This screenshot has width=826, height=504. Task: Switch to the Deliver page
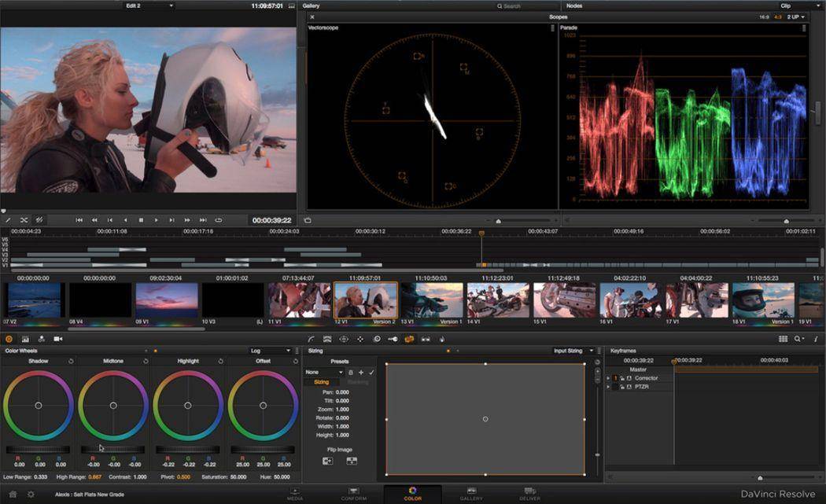tap(529, 492)
